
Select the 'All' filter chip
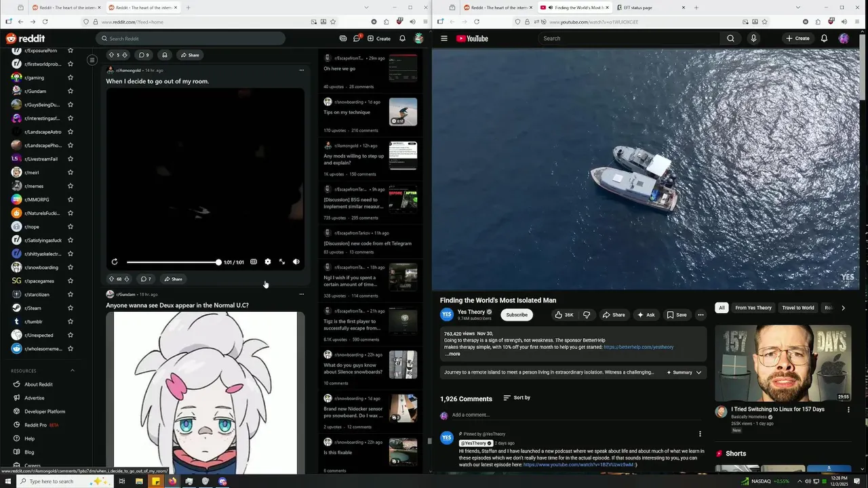pyautogui.click(x=722, y=308)
